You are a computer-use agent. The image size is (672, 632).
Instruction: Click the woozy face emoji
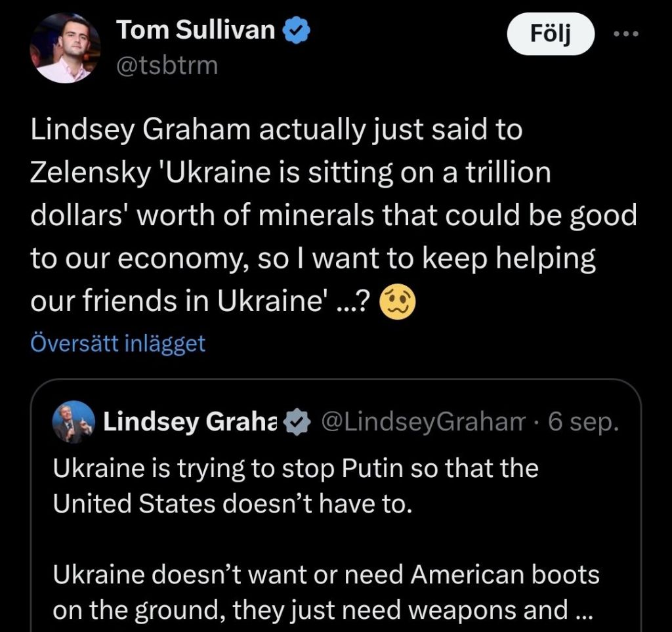tap(398, 303)
